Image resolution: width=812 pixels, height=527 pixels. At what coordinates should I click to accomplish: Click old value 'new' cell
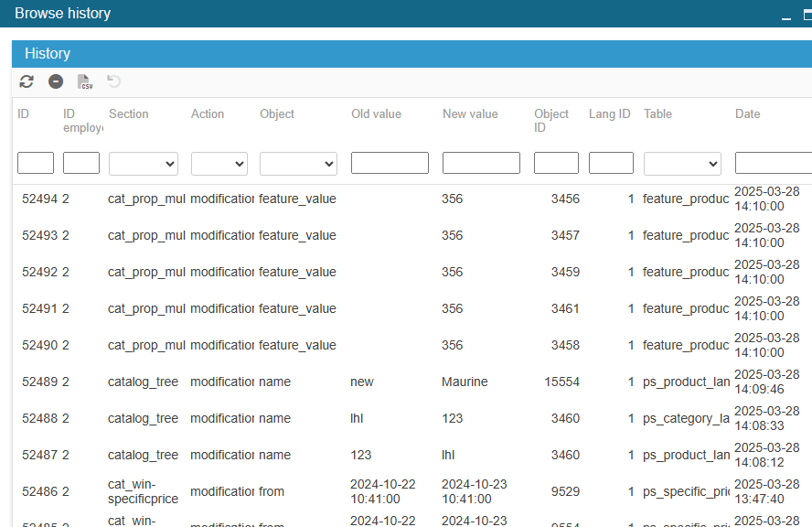[x=362, y=382]
